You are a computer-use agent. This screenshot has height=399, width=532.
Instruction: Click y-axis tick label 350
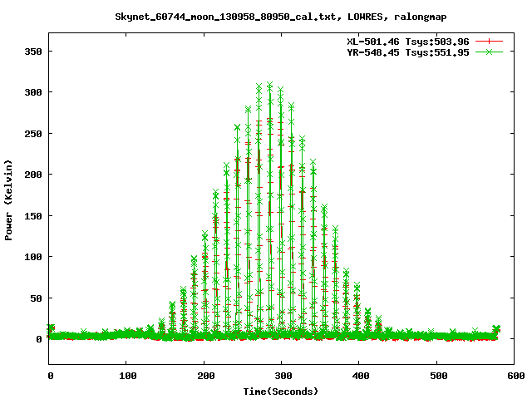pos(33,52)
